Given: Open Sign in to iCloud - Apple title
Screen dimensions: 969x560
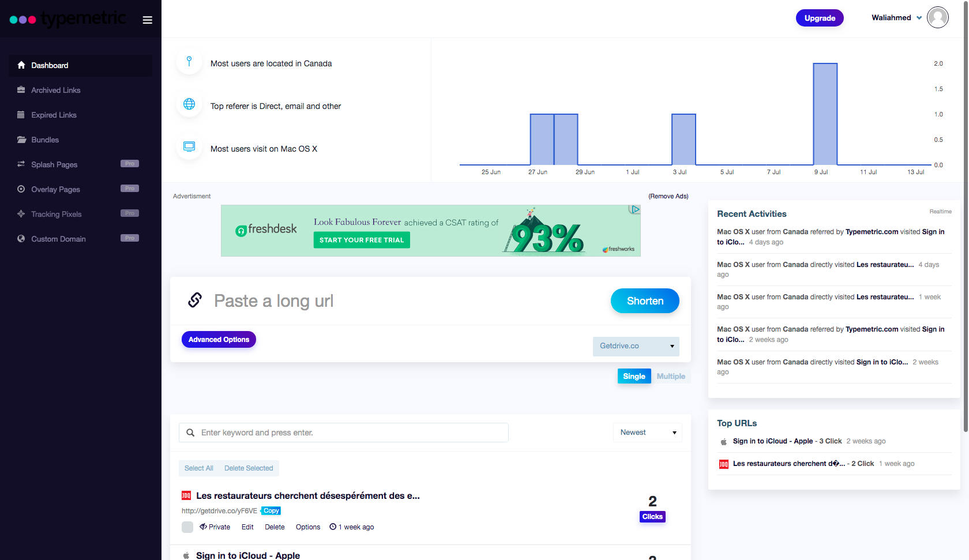Looking at the screenshot, I should (248, 555).
